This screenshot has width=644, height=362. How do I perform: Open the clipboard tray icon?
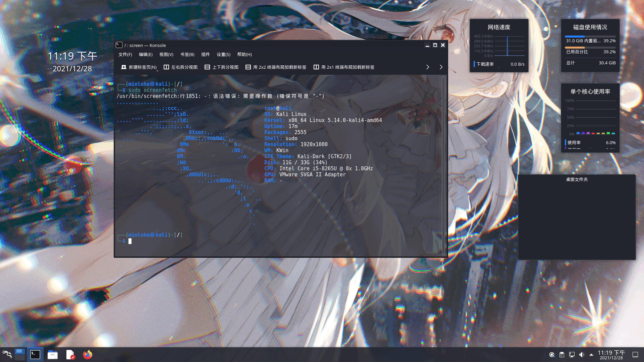562,355
